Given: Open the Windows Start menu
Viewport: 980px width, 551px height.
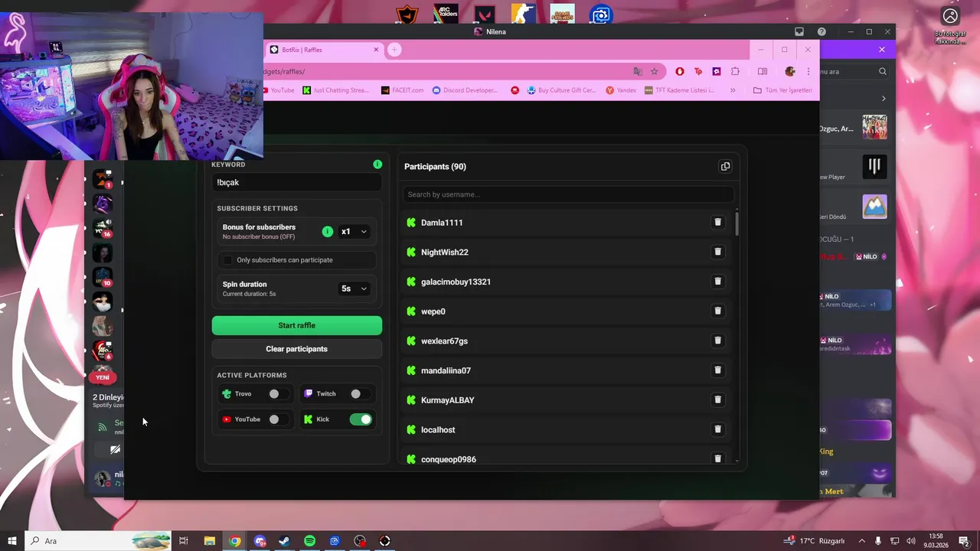Looking at the screenshot, I should pyautogui.click(x=12, y=541).
